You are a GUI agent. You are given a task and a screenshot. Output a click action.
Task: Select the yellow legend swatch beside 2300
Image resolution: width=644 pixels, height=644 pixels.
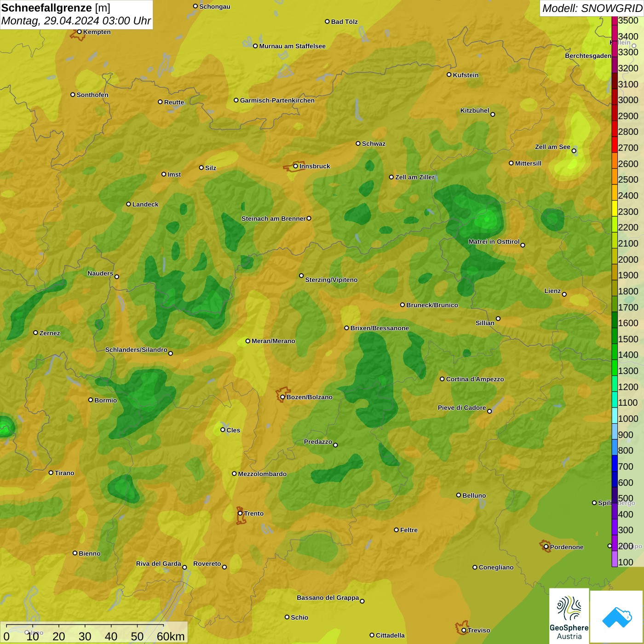click(615, 208)
